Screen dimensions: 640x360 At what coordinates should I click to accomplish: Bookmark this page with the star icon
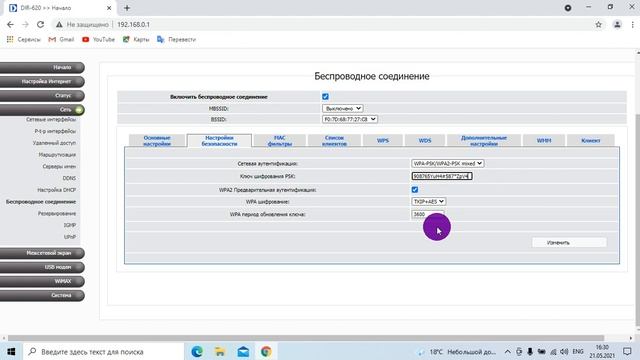(x=598, y=24)
